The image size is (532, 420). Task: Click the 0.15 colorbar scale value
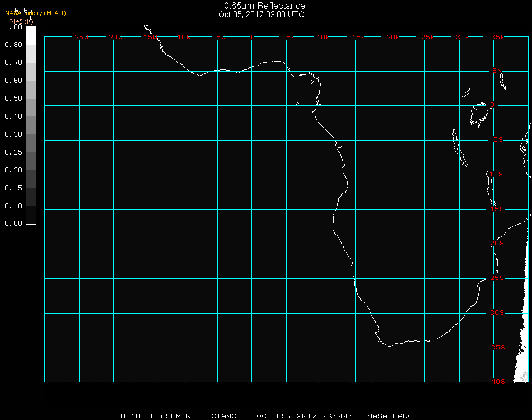pyautogui.click(x=13, y=188)
